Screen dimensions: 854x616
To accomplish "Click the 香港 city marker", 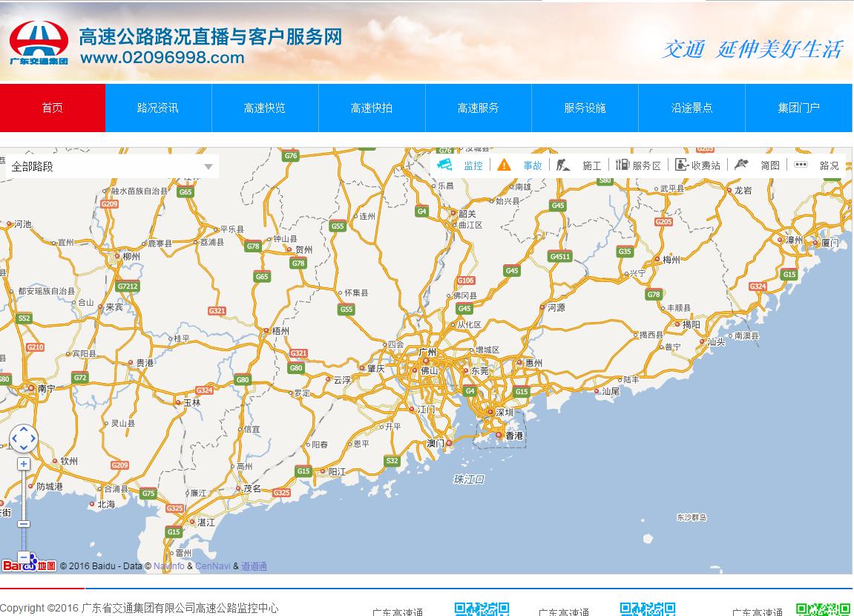I will pyautogui.click(x=499, y=435).
